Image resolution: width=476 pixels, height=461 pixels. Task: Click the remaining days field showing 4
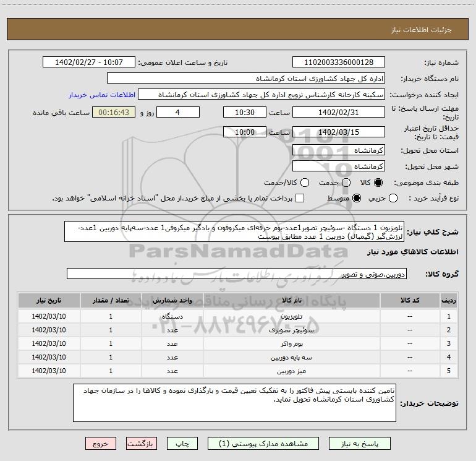click(178, 112)
